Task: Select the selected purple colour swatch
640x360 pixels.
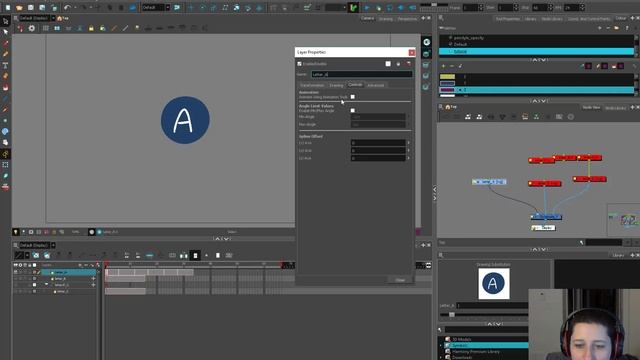Action: pyautogui.click(x=447, y=90)
